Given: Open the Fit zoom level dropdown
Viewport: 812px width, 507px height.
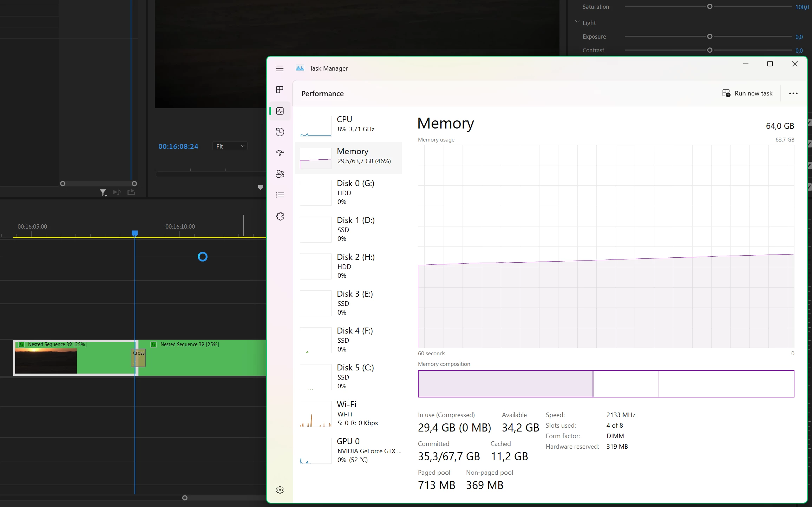Looking at the screenshot, I should (230, 146).
